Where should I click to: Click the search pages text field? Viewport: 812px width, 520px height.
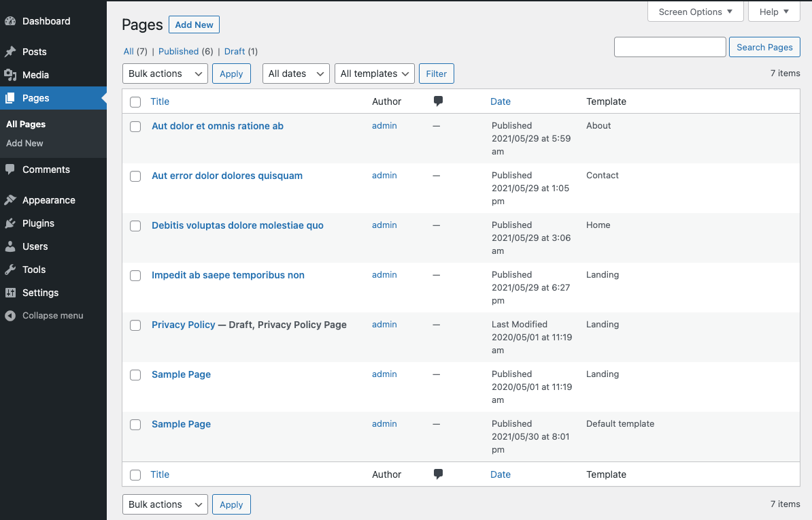point(670,47)
